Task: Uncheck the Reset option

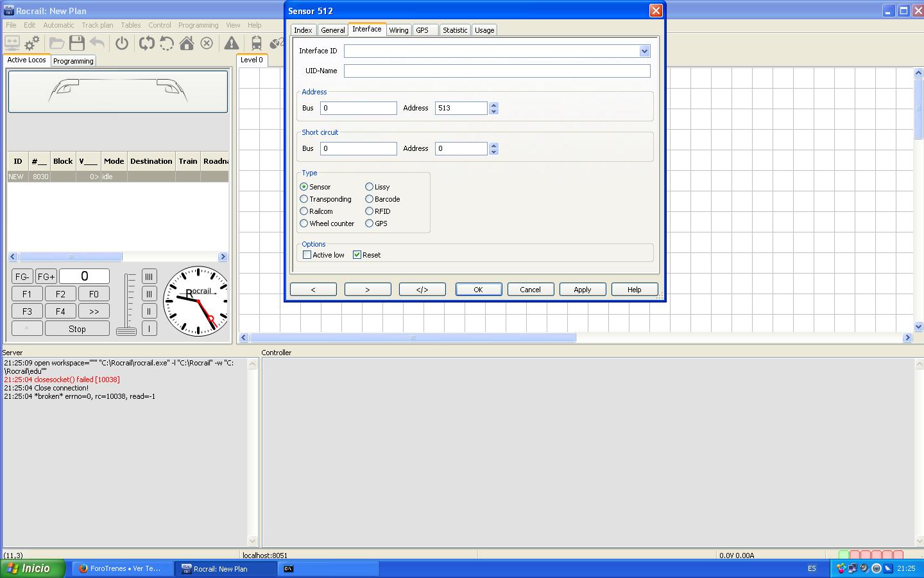Action: [357, 255]
